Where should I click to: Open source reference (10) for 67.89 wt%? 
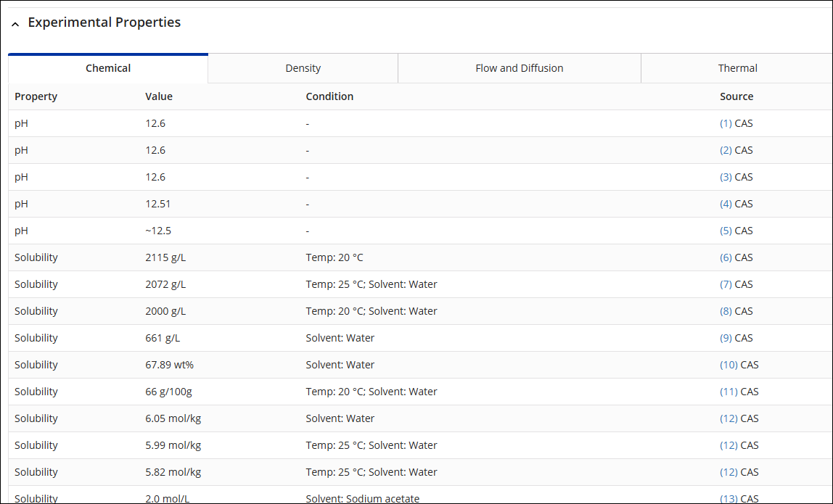click(729, 365)
